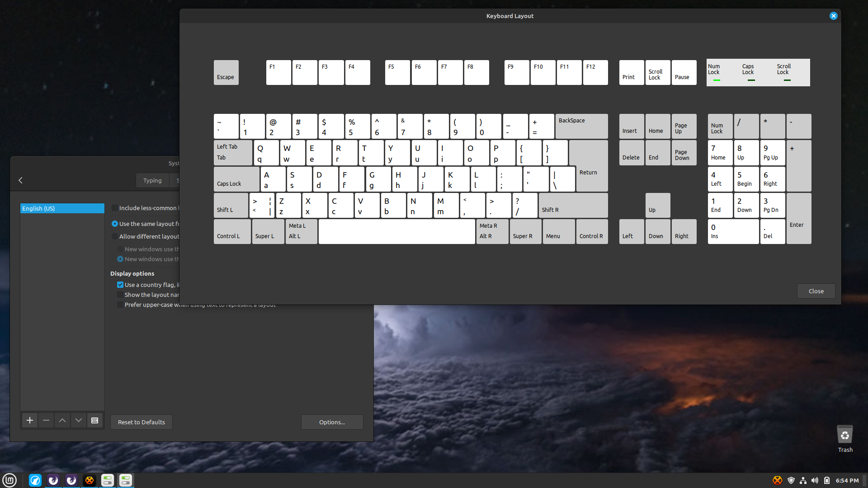Screen dimensions: 868x488
Task: Click the numpad Num Lock key
Action: pyautogui.click(x=720, y=126)
